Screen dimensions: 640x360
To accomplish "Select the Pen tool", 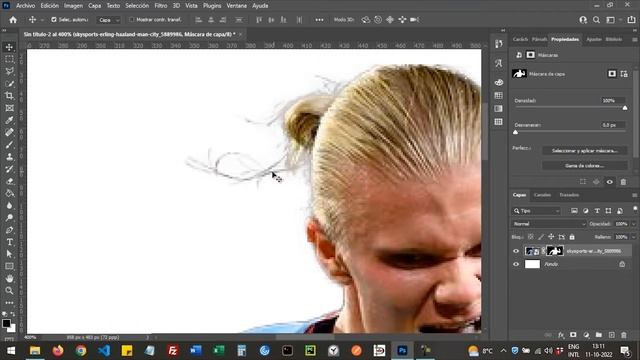I will (9, 230).
